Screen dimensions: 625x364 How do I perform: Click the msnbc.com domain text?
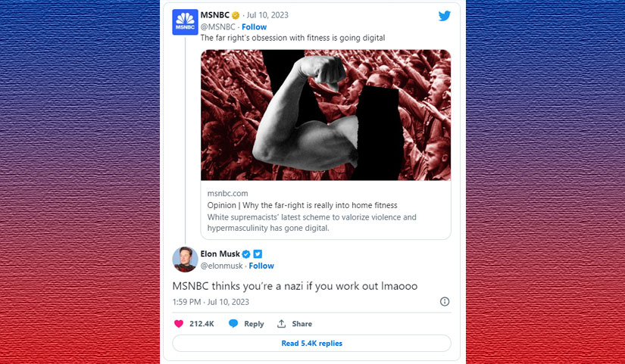point(227,194)
